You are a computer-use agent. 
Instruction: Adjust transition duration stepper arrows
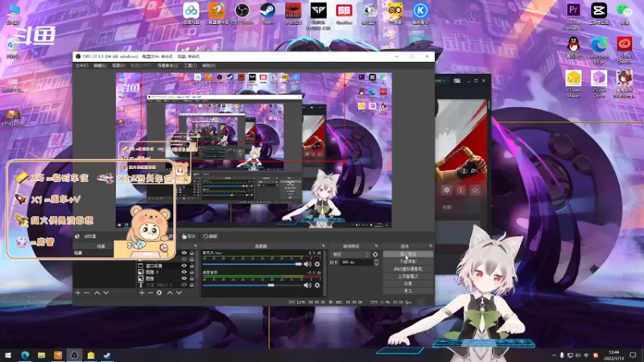pyautogui.click(x=376, y=262)
